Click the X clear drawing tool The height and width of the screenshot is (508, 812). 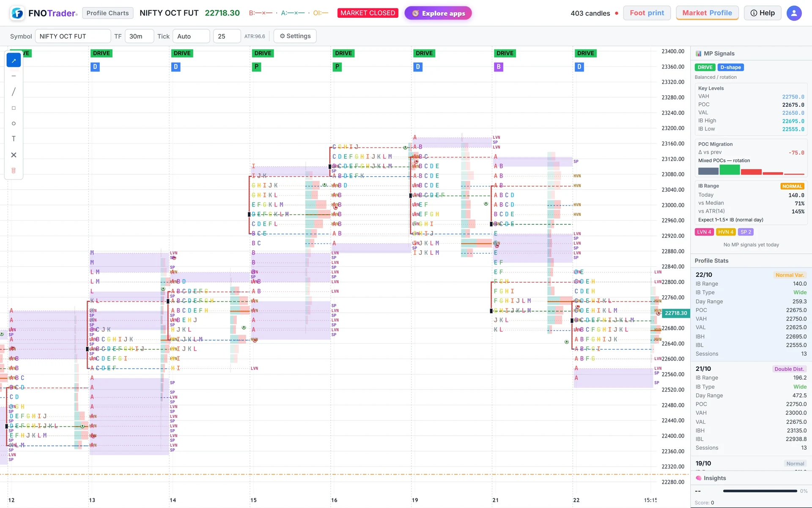14,155
